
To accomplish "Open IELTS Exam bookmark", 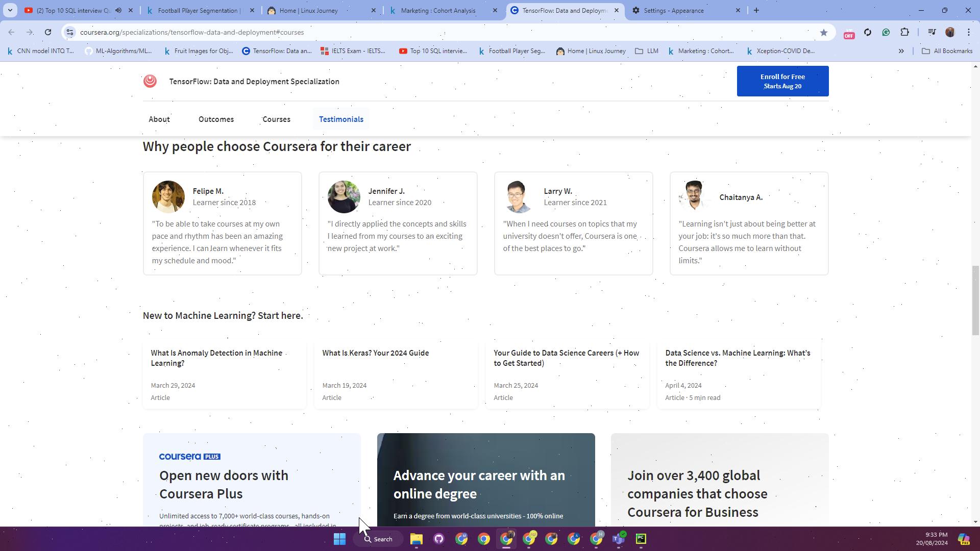I will tap(353, 51).
